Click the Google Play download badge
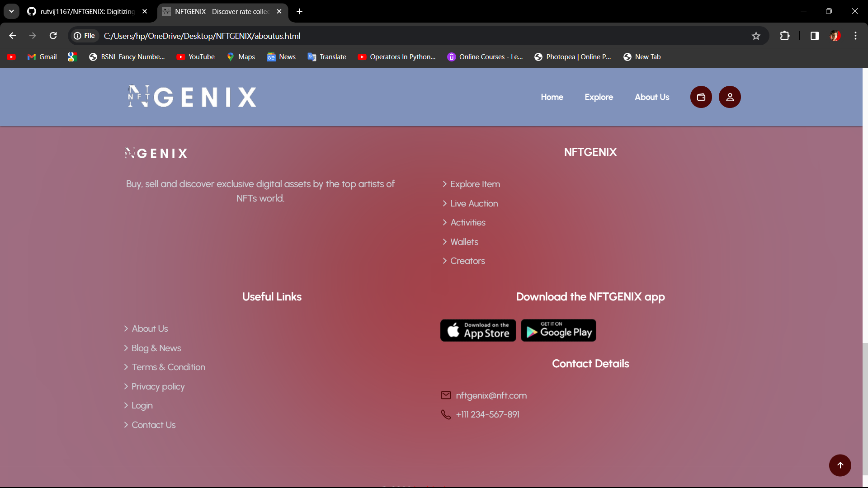This screenshot has height=488, width=868. point(558,330)
